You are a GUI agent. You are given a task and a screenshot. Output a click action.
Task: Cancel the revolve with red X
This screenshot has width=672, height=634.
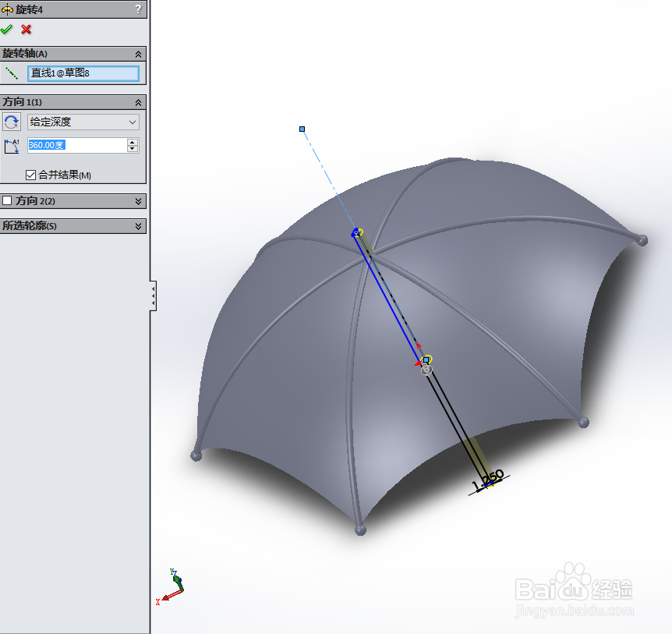[27, 29]
